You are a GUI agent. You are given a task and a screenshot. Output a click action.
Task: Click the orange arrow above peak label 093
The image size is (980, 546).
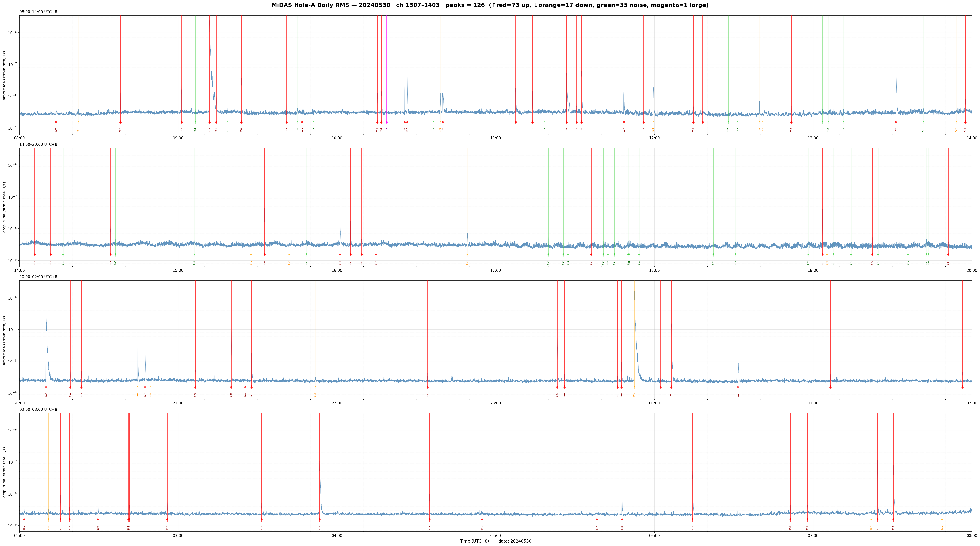pyautogui.click(x=315, y=387)
